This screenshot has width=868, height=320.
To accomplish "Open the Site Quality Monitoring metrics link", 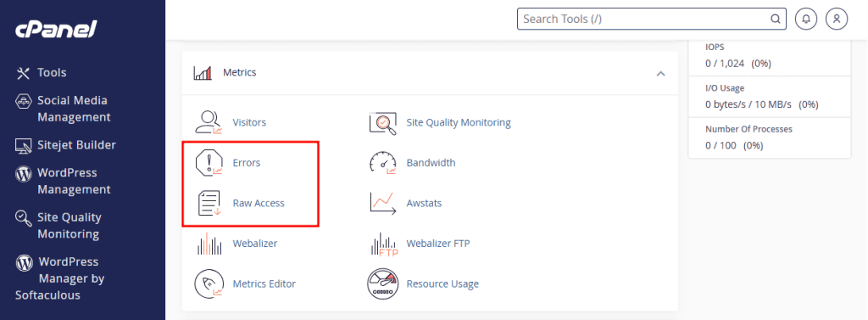I will tap(459, 122).
